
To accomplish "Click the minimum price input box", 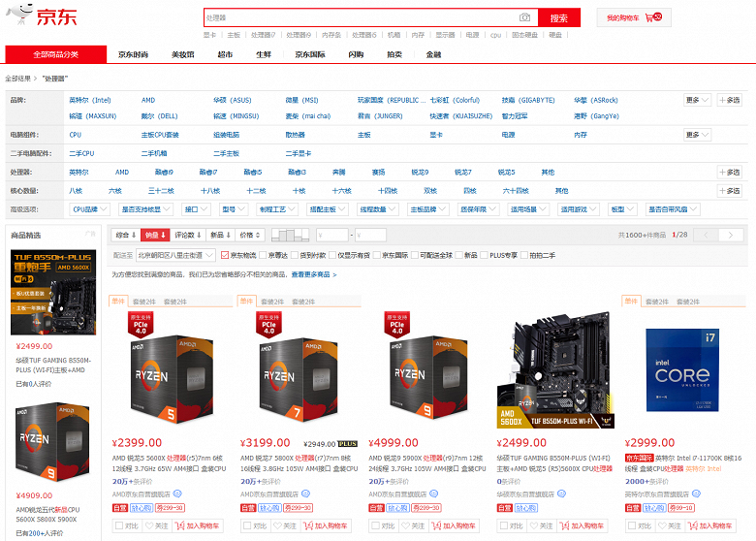I will point(332,235).
